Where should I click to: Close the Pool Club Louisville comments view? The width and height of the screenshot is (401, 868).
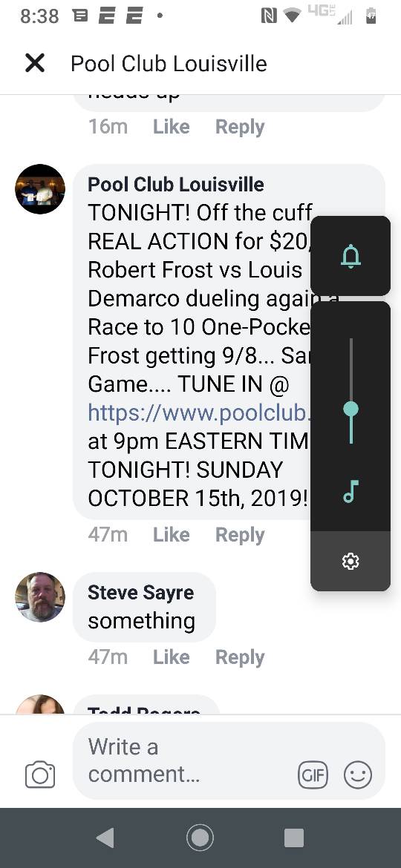coord(34,64)
